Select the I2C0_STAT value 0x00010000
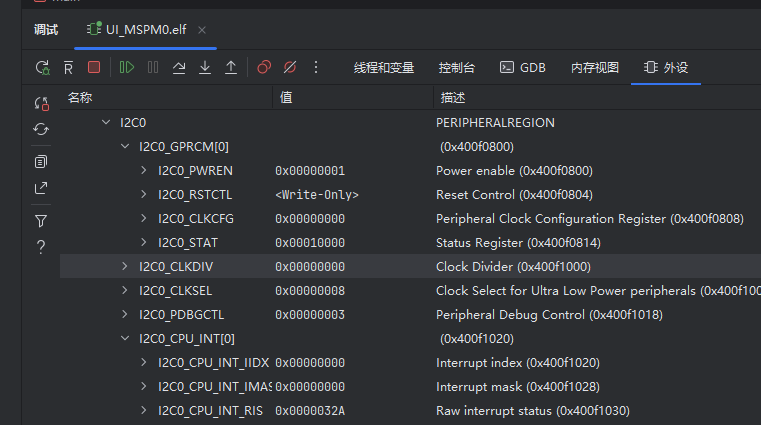761x425 pixels. pyautogui.click(x=310, y=243)
